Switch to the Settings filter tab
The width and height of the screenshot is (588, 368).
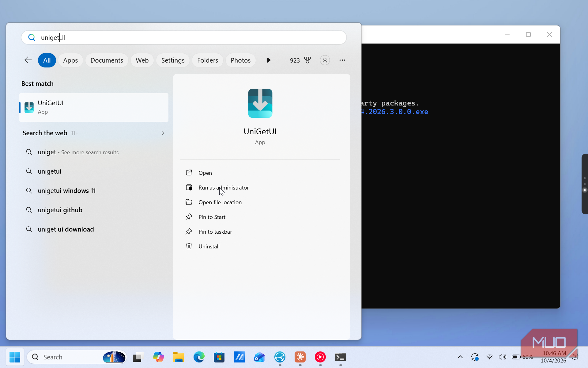[173, 60]
